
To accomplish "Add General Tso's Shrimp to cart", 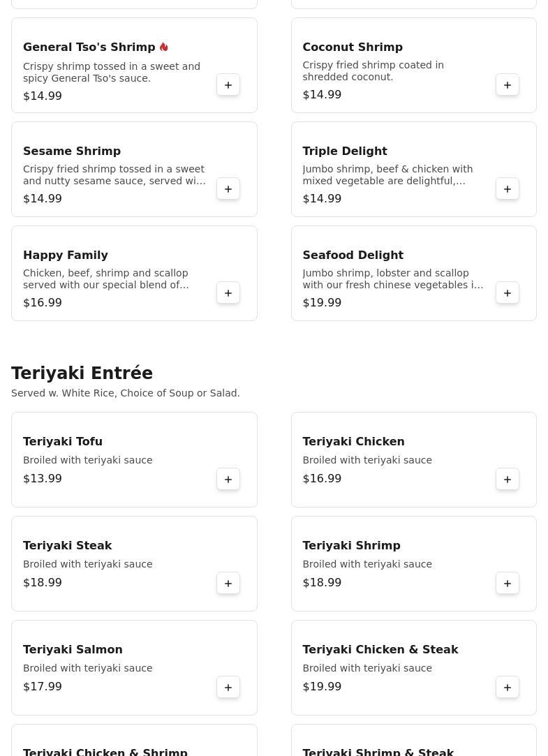I will (228, 85).
